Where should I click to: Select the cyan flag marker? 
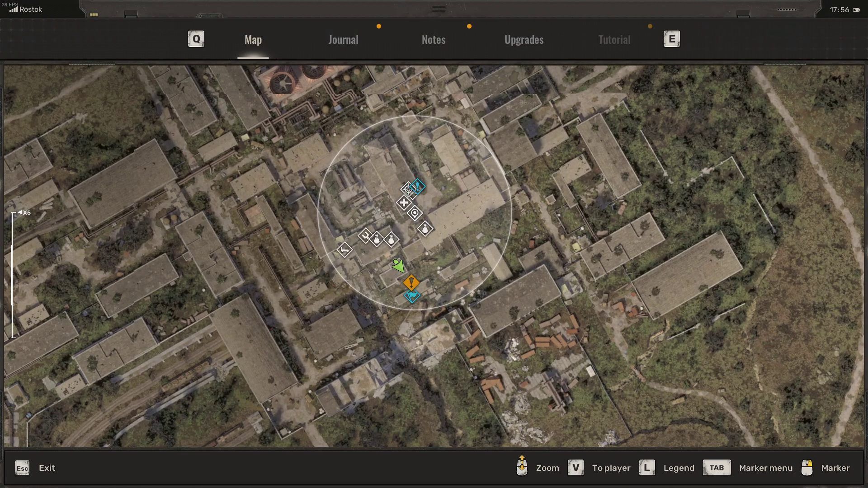pos(412,296)
